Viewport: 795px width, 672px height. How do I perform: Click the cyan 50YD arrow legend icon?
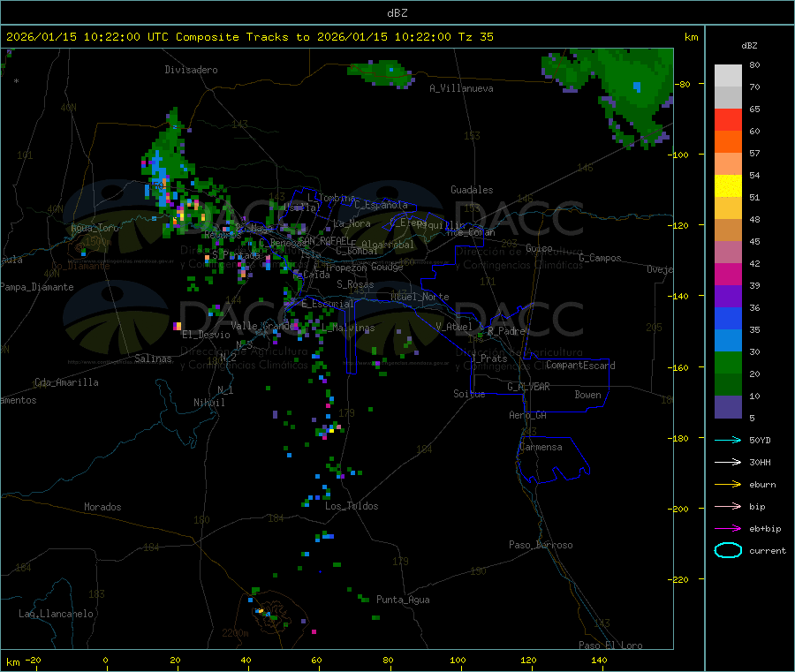click(728, 440)
